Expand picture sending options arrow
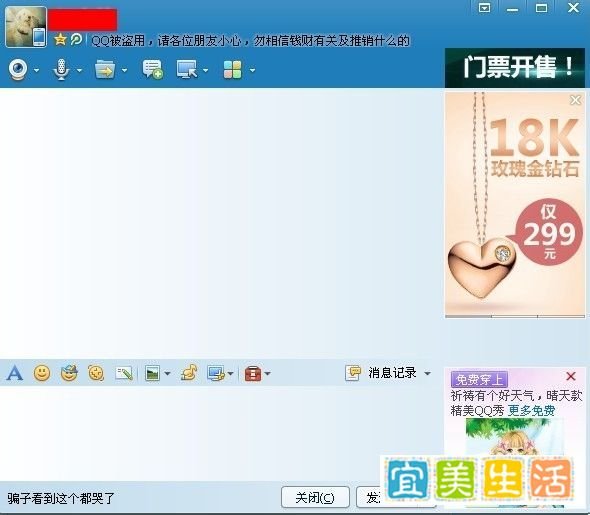This screenshot has width=590, height=515. click(x=167, y=374)
